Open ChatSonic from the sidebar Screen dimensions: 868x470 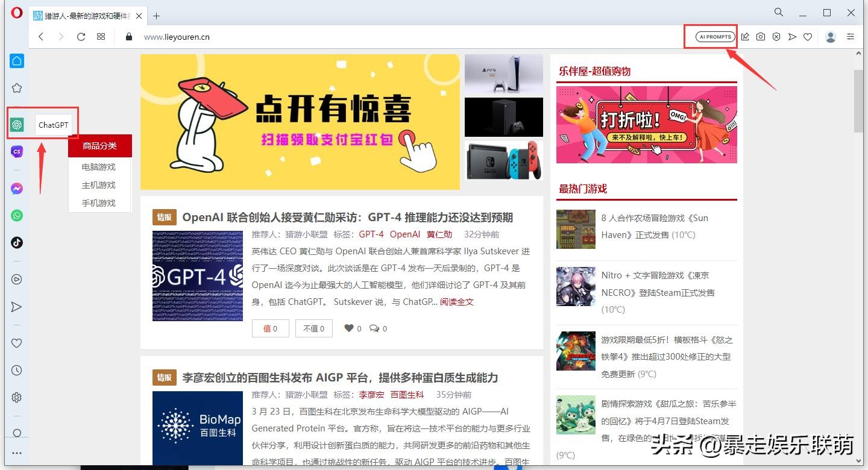(16, 151)
